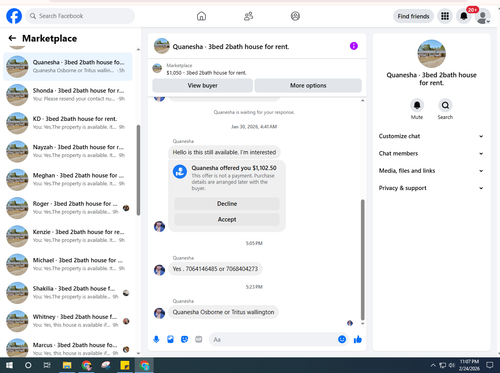Open Cortana search circle on taskbar
The height and width of the screenshot is (373, 500).
28,365
